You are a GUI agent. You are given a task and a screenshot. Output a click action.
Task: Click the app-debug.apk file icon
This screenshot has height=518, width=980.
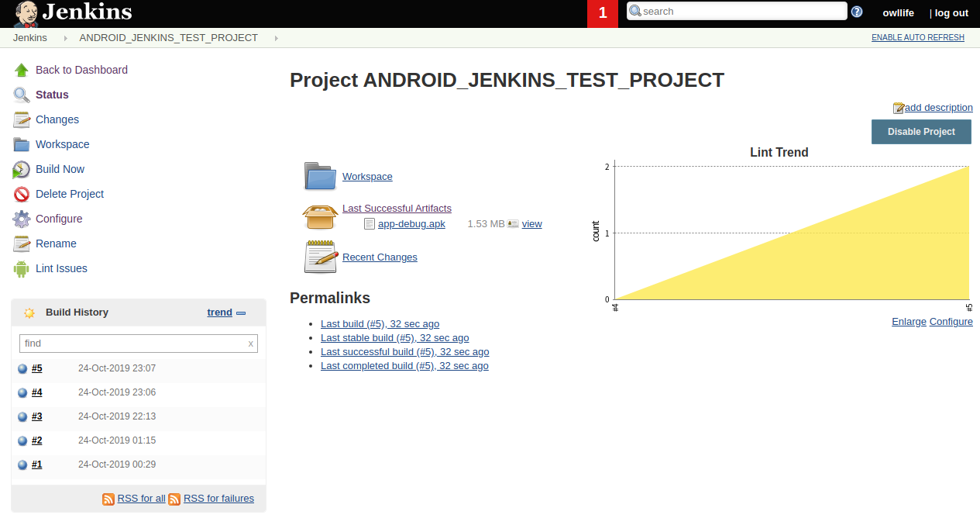tap(370, 224)
